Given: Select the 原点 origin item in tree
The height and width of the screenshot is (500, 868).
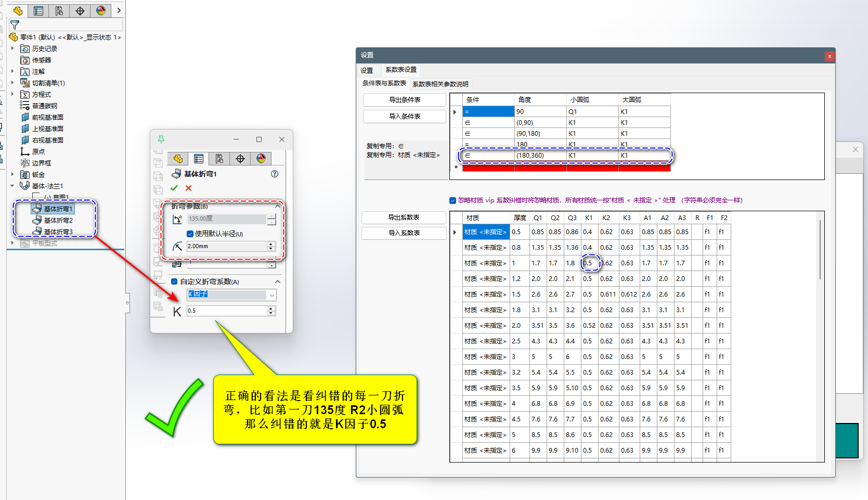Looking at the screenshot, I should tap(37, 151).
